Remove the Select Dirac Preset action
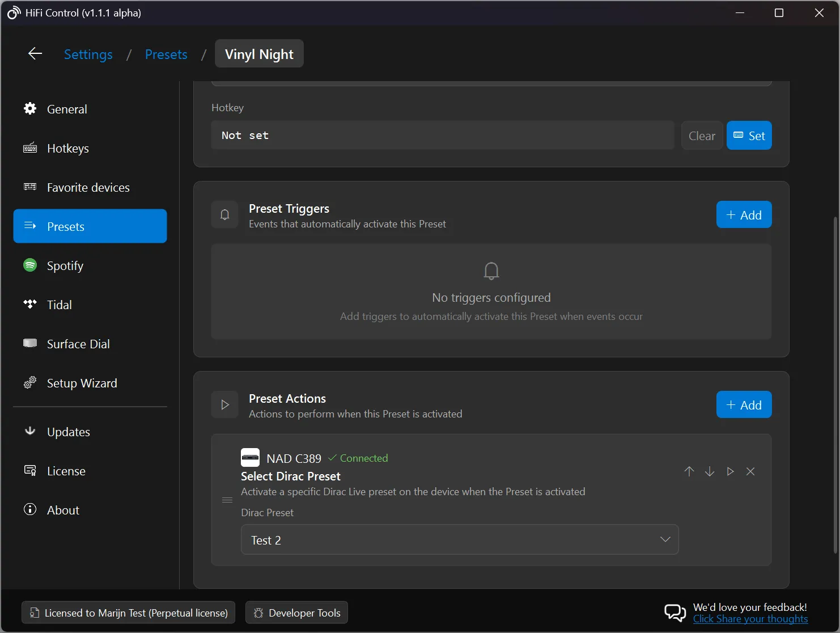Image resolution: width=840 pixels, height=633 pixels. click(x=750, y=471)
